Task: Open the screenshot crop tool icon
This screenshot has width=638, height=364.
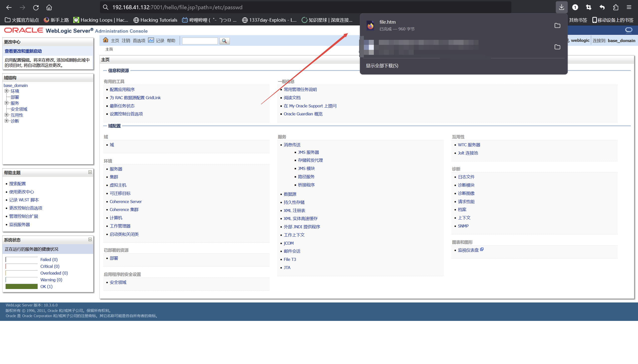Action: 588,7
